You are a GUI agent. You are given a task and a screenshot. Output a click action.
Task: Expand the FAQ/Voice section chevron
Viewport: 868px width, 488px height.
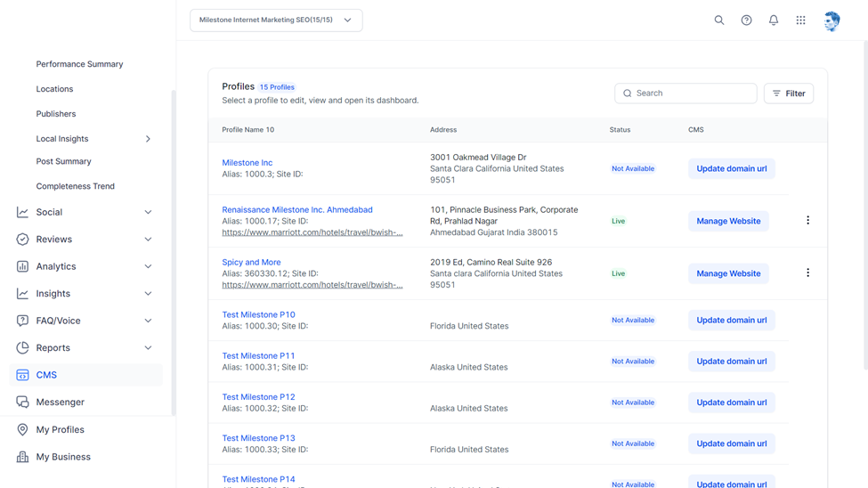point(148,321)
